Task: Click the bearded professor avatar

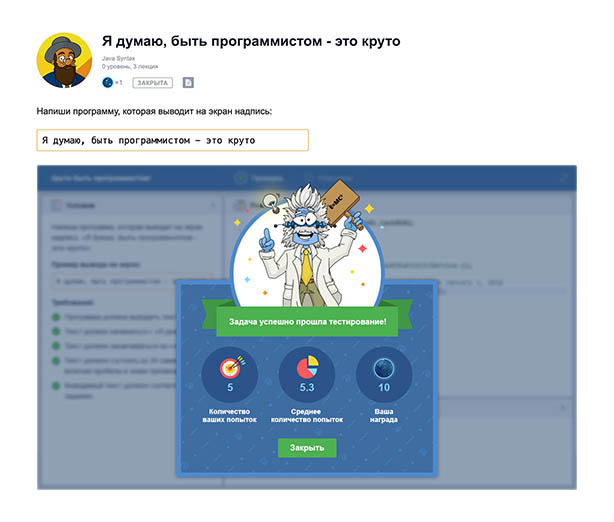Action: [x=64, y=60]
